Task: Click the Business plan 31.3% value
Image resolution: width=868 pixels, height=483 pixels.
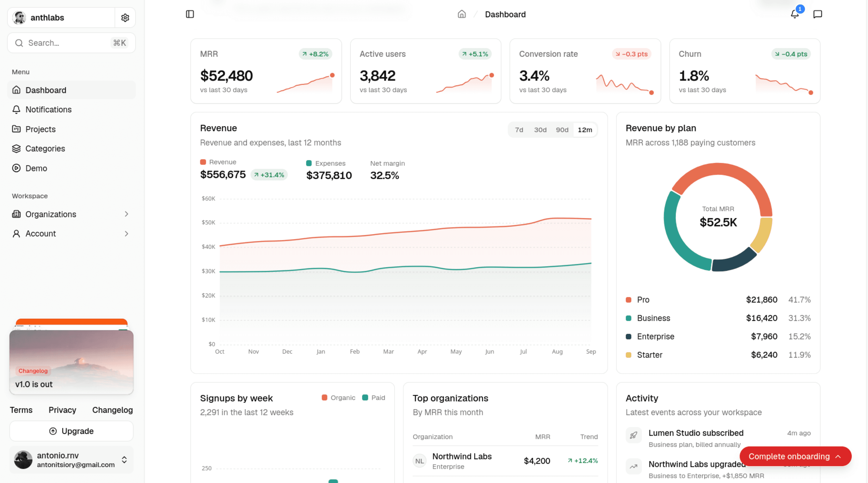Action: [800, 318]
